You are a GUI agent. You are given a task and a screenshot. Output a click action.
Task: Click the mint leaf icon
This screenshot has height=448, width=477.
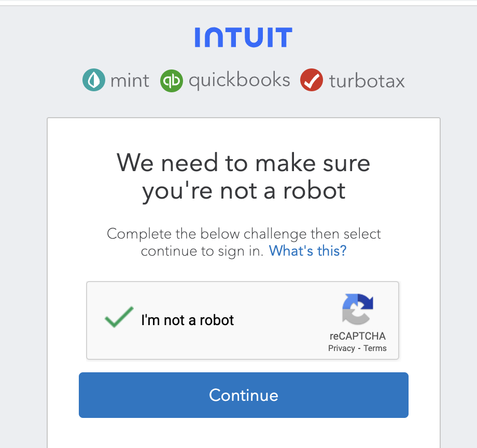(94, 80)
